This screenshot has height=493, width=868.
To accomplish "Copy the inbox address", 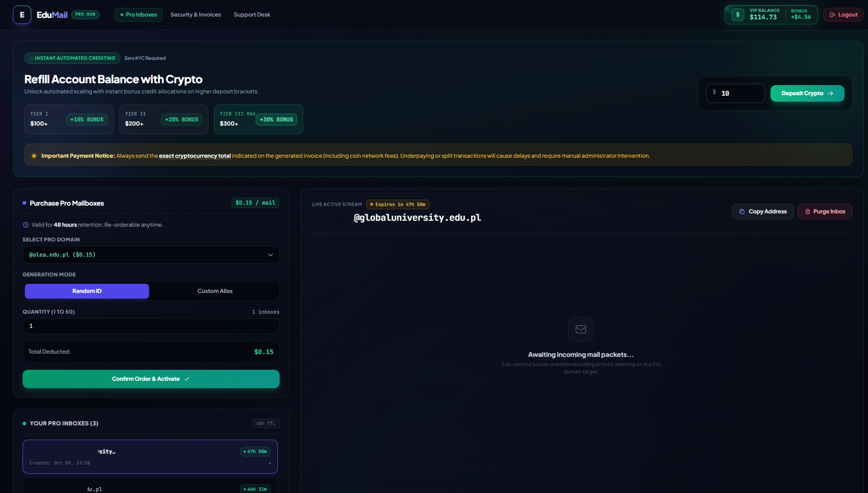I will tap(763, 212).
